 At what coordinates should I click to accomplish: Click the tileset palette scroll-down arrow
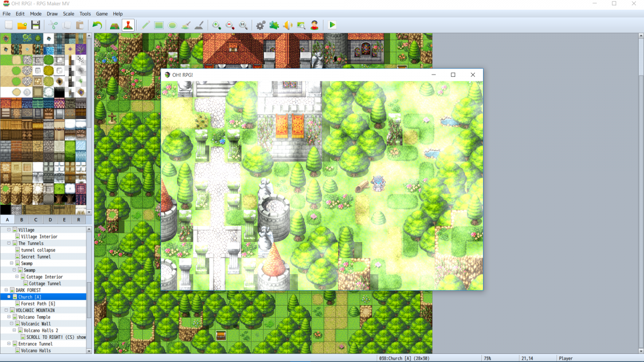89,212
